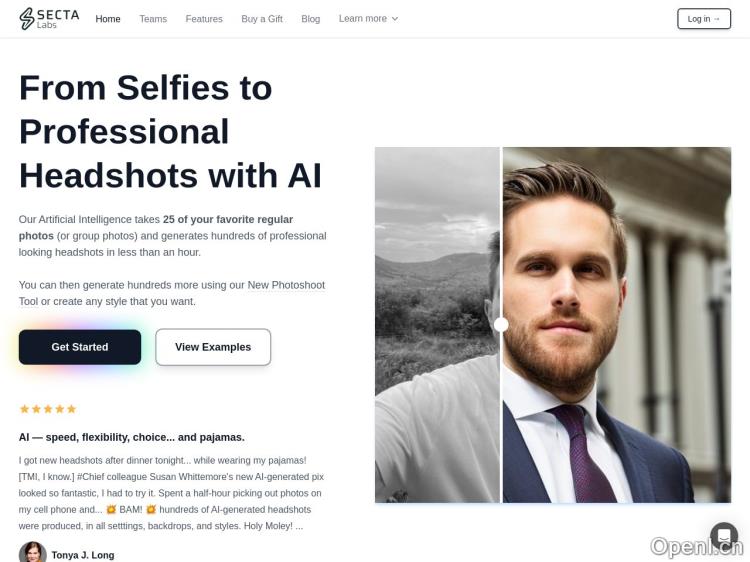The height and width of the screenshot is (562, 750).
Task: Click the Get Started button
Action: (80, 347)
